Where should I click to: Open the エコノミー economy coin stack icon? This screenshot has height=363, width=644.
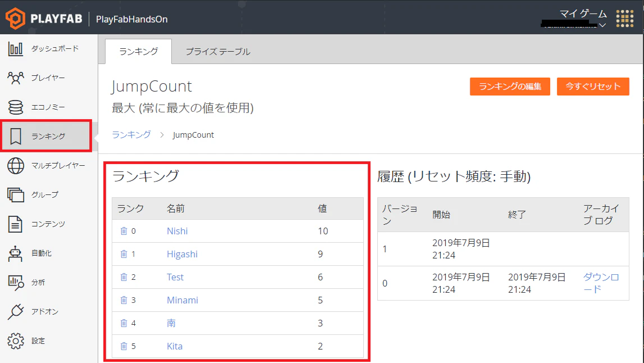(16, 107)
